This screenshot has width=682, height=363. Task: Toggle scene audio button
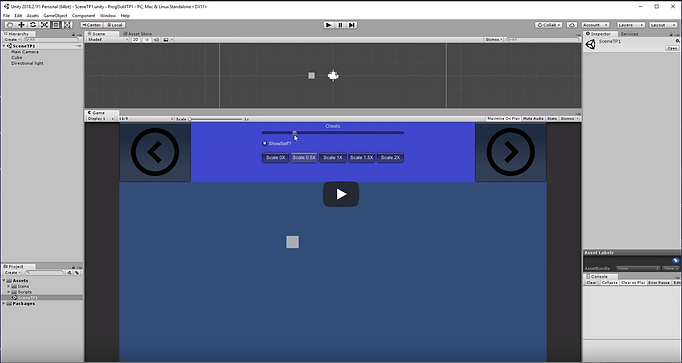(156, 40)
